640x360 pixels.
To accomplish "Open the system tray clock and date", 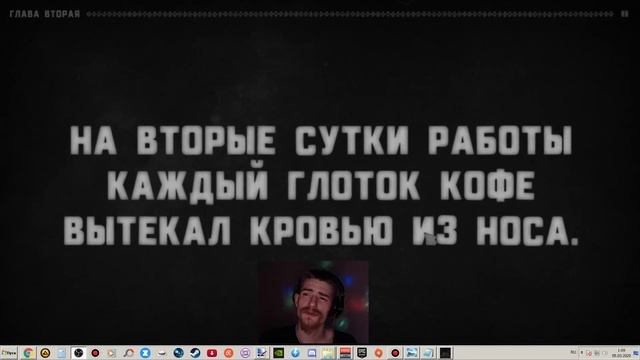I will pos(622,353).
